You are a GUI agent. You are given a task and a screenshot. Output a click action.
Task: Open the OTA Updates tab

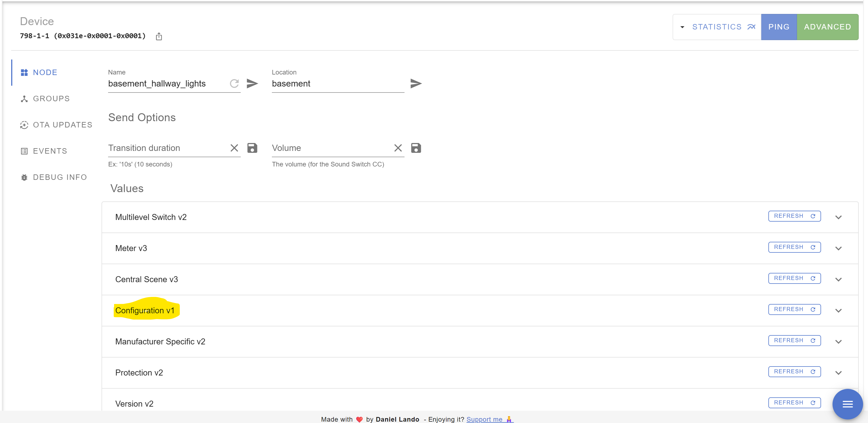(x=62, y=125)
